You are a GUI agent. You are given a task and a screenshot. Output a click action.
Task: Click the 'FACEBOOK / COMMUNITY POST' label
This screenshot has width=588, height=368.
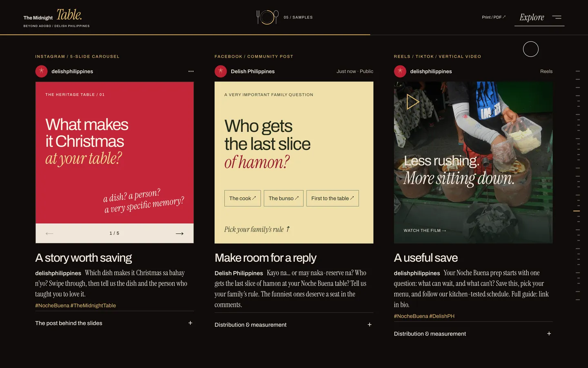pyautogui.click(x=254, y=56)
